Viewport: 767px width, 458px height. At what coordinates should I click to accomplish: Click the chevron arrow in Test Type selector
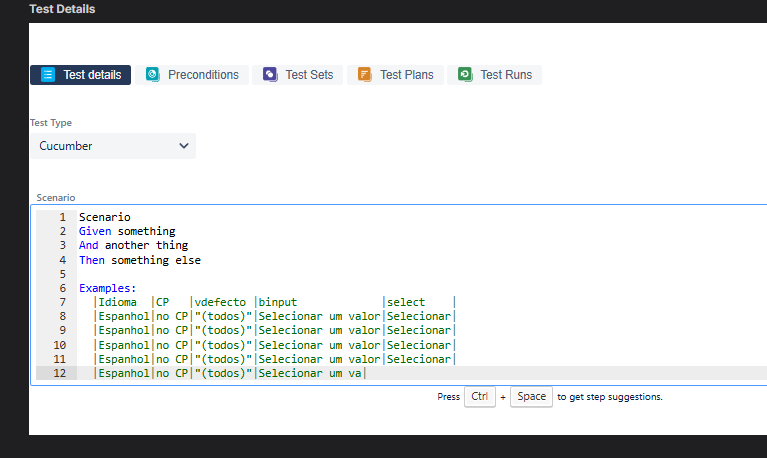(x=183, y=146)
